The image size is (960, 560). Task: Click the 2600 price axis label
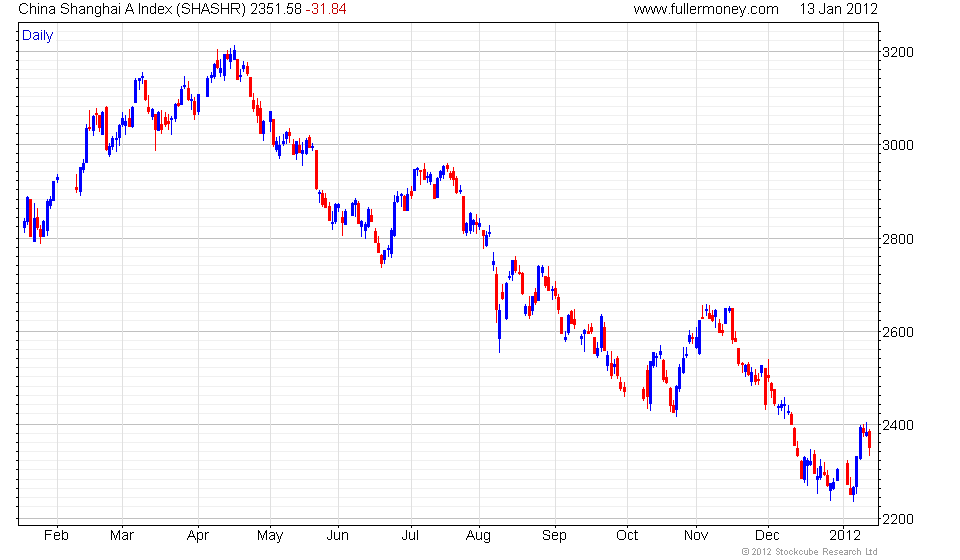coord(898,332)
